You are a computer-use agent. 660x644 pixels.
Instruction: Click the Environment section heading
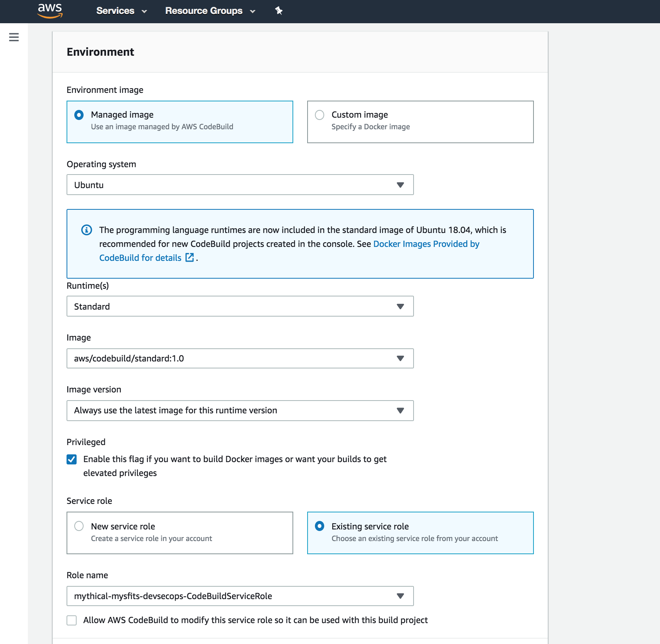coord(100,52)
